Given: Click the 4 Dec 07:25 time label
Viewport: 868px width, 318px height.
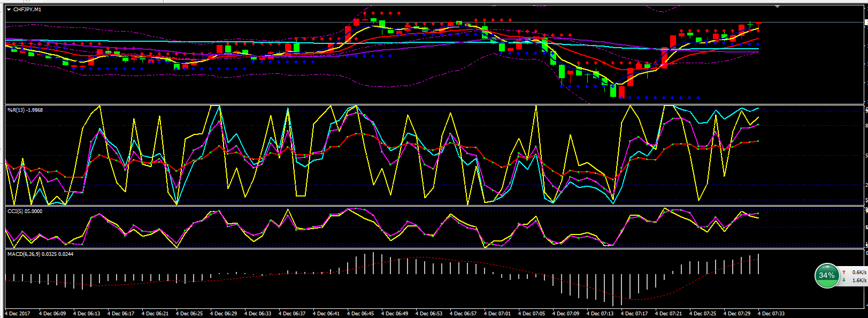Looking at the screenshot, I should [703, 313].
